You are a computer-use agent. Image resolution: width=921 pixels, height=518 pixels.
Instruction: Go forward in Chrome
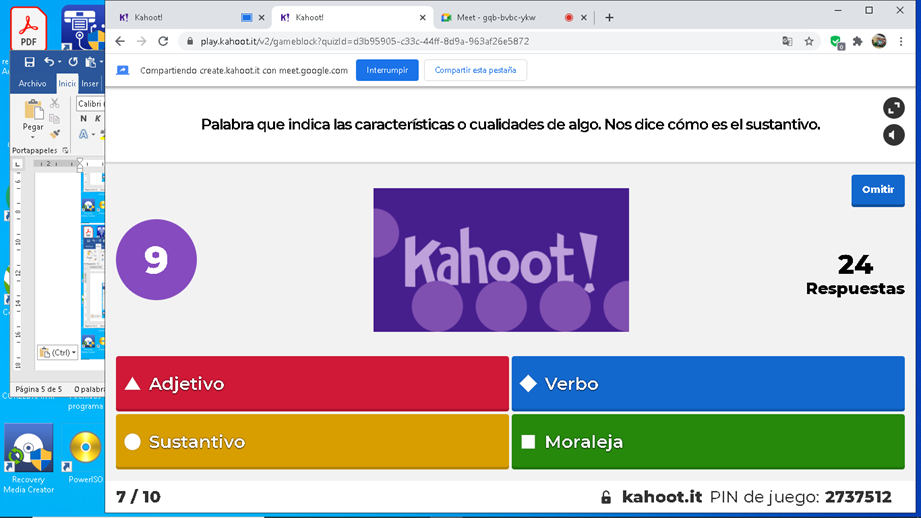pyautogui.click(x=142, y=41)
